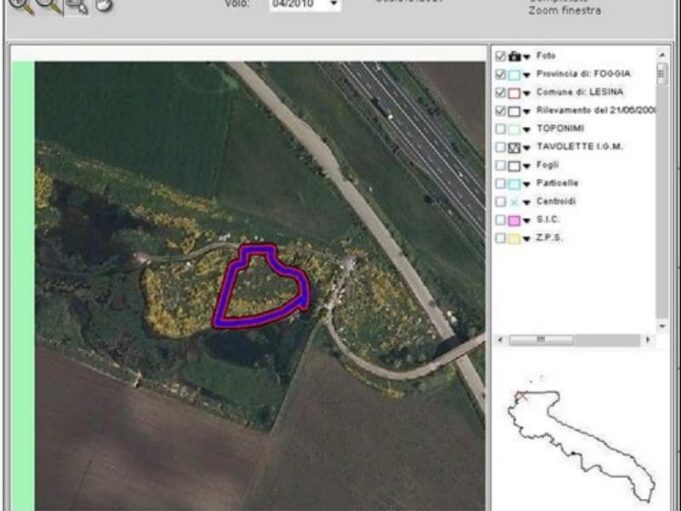Click the layer panel horizontal scrollbar thumb
This screenshot has height=511, width=681.
541,340
